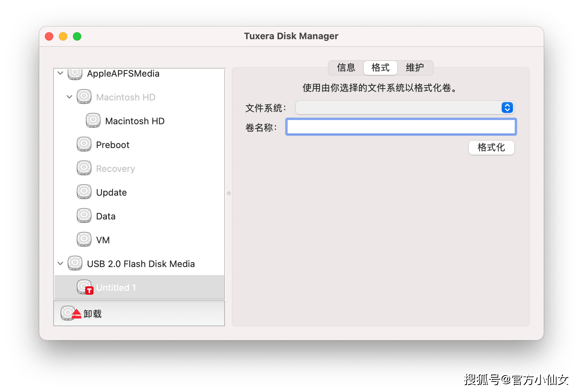Click the split view divider handle dot

pyautogui.click(x=229, y=193)
